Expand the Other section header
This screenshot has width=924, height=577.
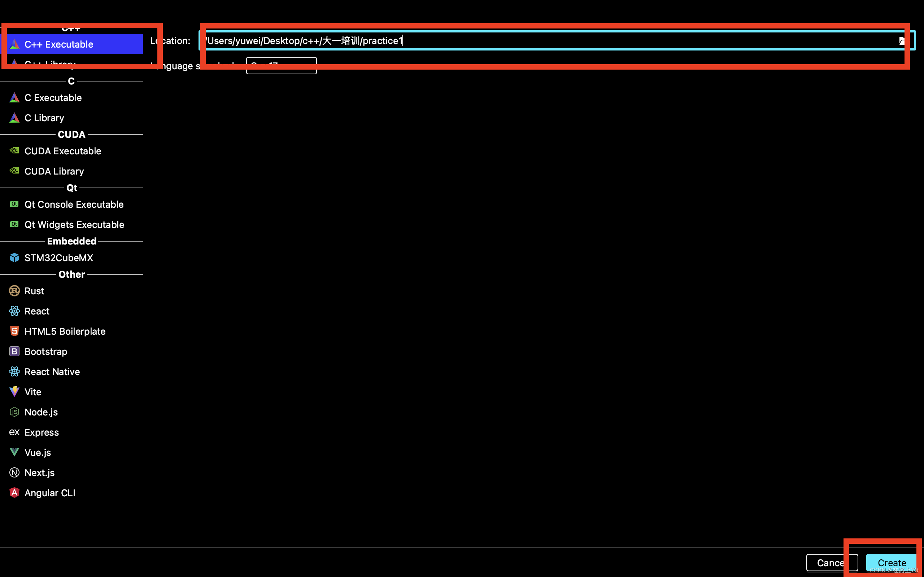click(x=71, y=274)
